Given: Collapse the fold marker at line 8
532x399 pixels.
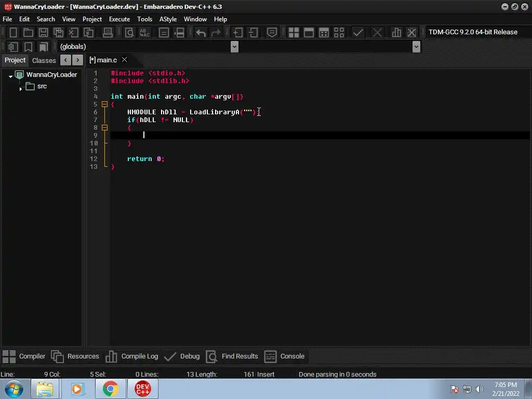Looking at the screenshot, I should [105, 128].
